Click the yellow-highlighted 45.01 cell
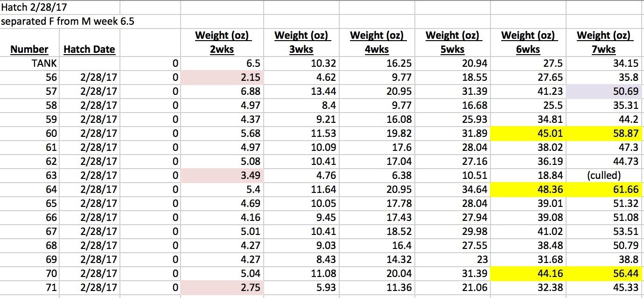Viewport: 644px width, 298px height. tap(527, 134)
